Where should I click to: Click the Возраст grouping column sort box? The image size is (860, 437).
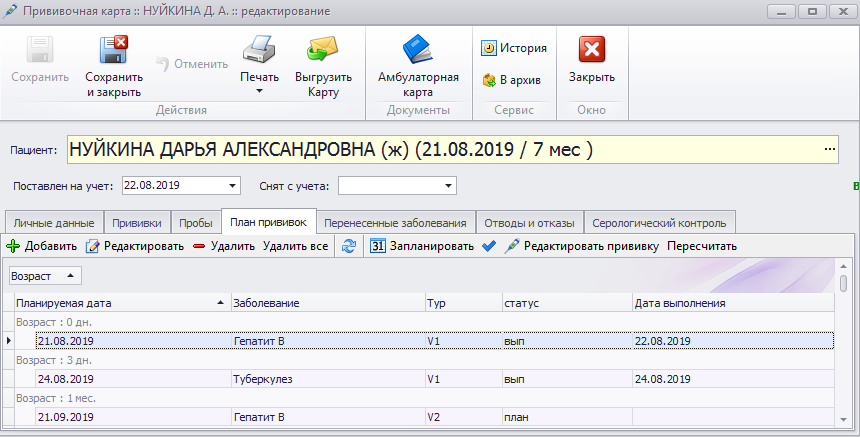point(45,275)
